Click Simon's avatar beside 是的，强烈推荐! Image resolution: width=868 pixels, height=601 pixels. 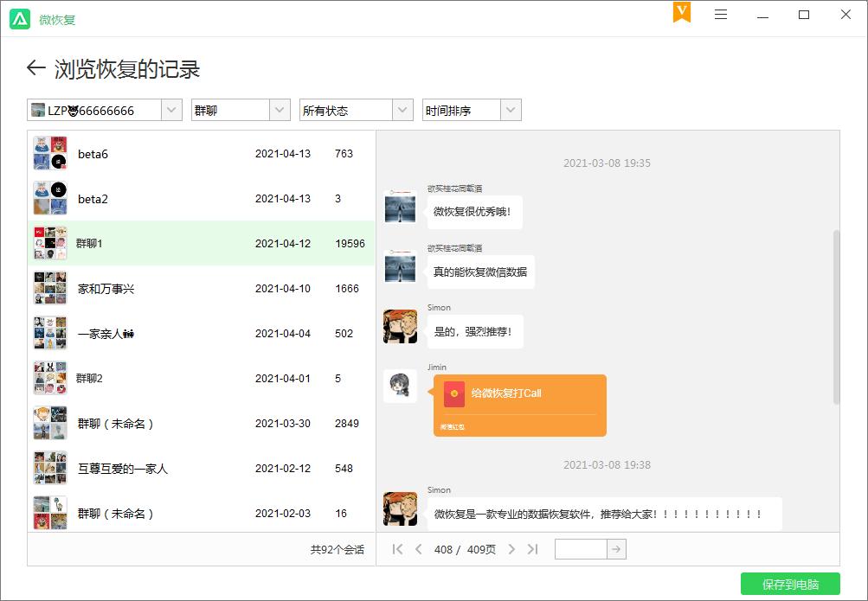400,326
